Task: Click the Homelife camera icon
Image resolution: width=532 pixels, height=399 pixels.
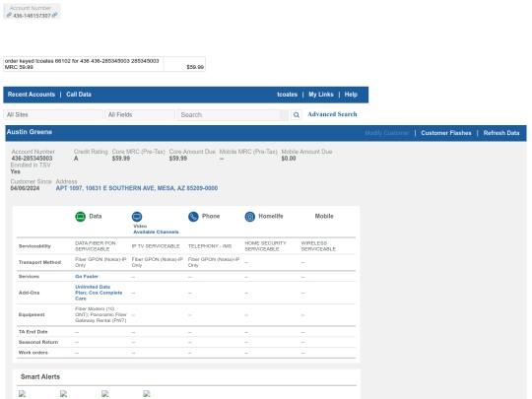Action: [250, 217]
